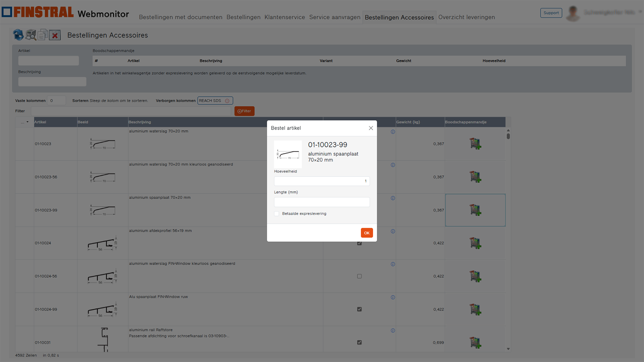Click the table scrollbar down arrow
This screenshot has width=644, height=362.
click(508, 349)
